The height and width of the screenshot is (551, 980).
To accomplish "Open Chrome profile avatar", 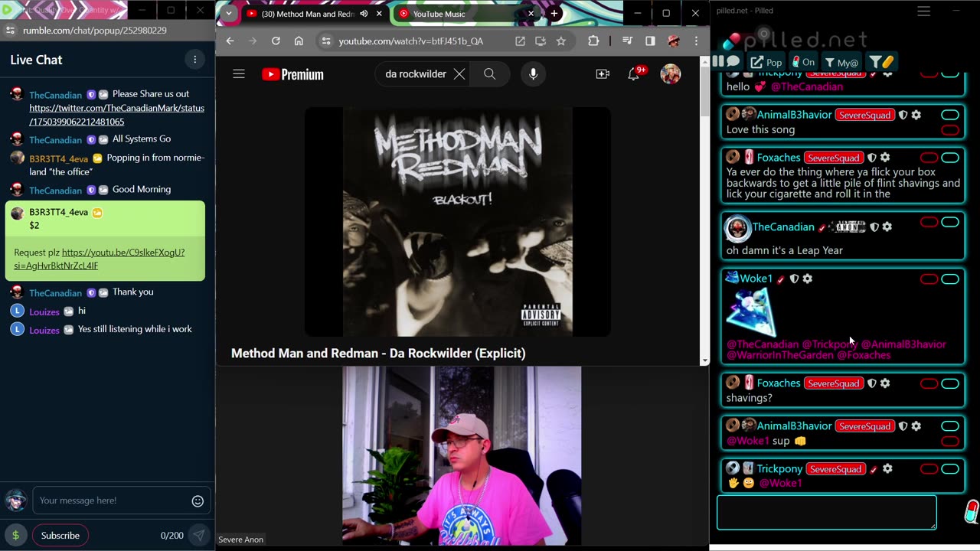I will [673, 41].
